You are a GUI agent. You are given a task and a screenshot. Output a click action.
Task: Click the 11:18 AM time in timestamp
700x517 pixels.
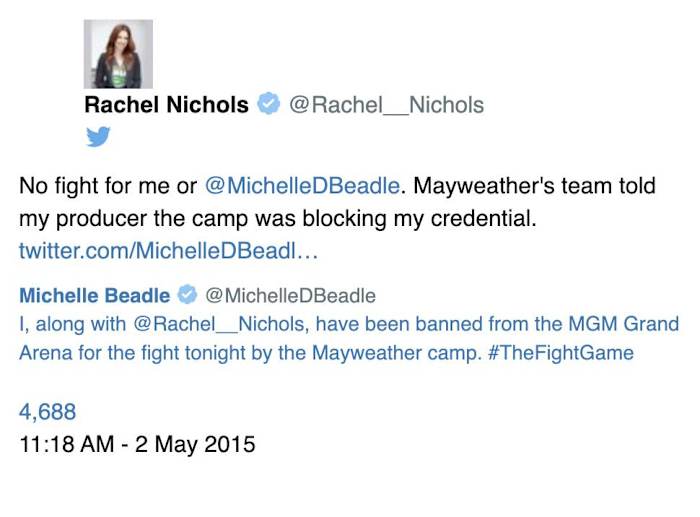pos(67,443)
